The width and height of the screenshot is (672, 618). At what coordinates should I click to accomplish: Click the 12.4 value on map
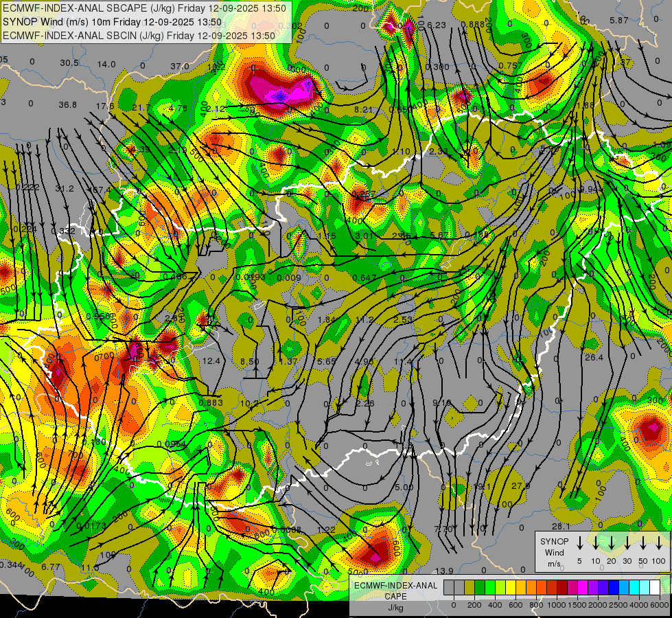211,361
